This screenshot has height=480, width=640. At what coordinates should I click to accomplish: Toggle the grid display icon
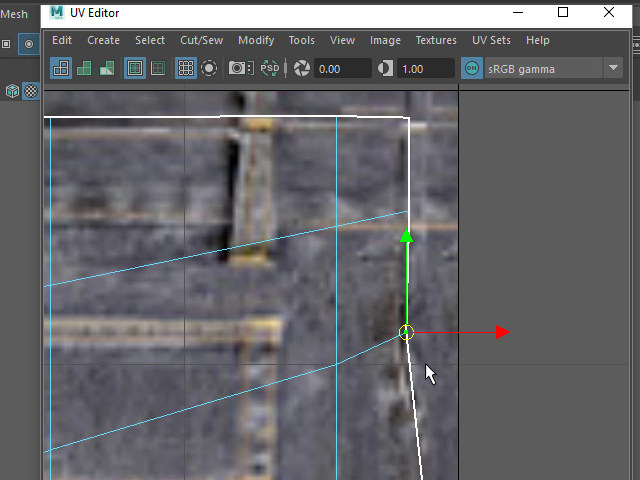tap(185, 68)
